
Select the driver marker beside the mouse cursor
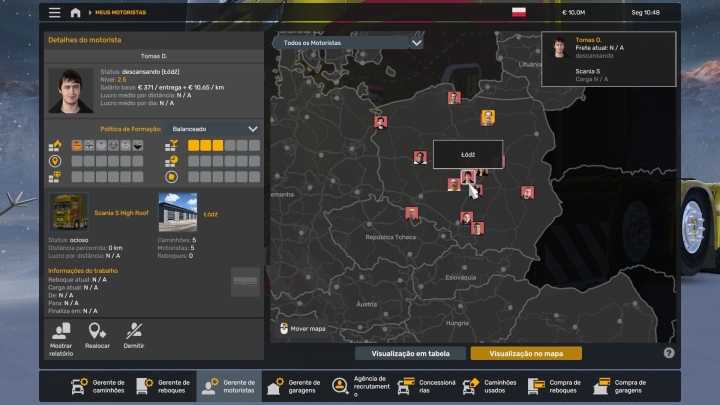[x=468, y=177]
